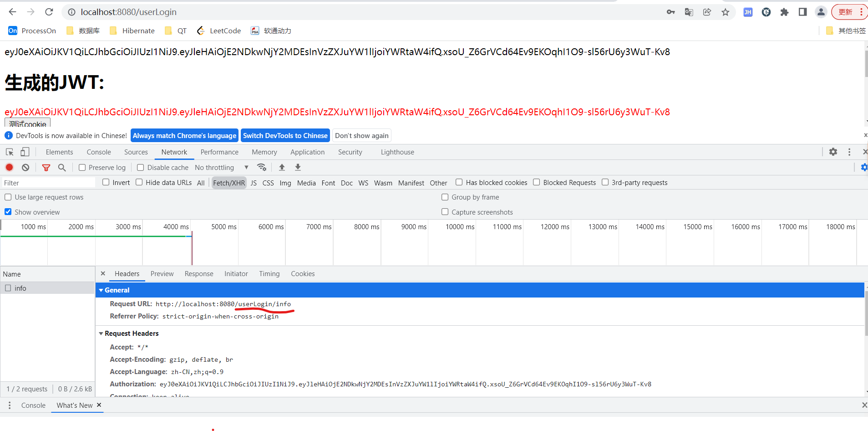Open network search magnifier
This screenshot has height=431, width=868.
pos(62,168)
